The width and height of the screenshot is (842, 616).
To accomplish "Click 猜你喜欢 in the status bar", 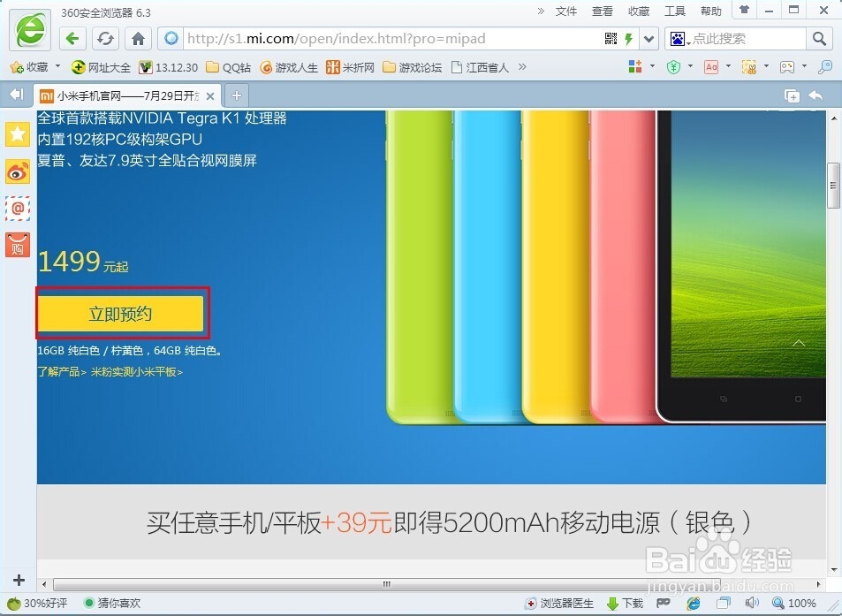I will [112, 604].
